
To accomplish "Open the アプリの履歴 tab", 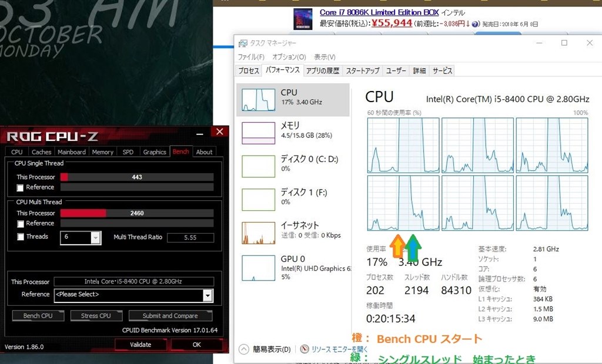I will point(323,71).
